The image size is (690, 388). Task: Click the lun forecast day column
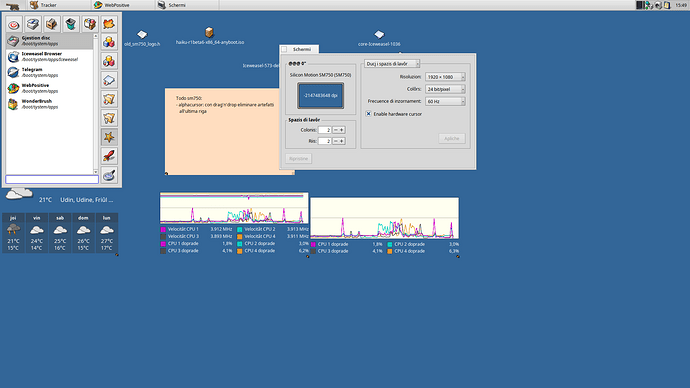pos(106,233)
